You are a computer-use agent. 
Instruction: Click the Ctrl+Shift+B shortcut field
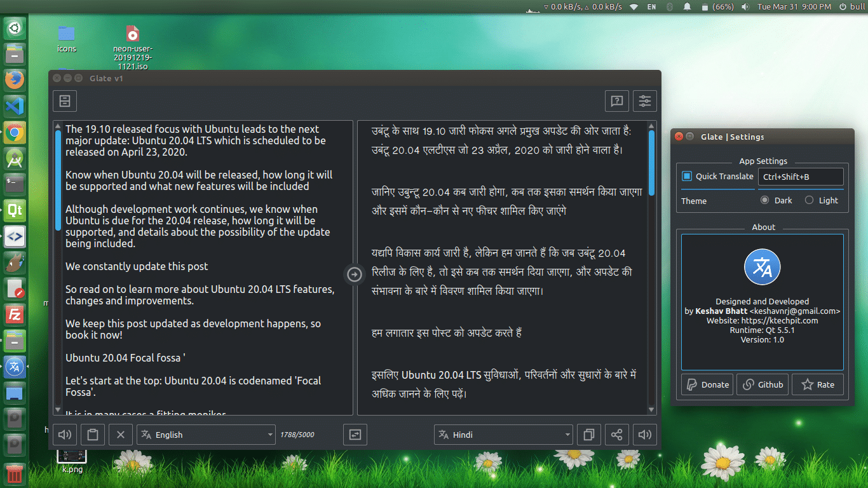coord(801,177)
